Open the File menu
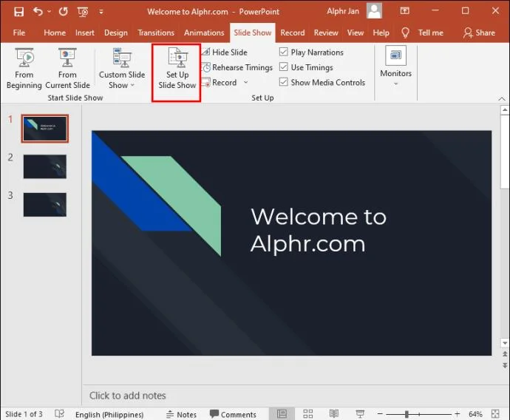Screen dimensions: 510x420 [19, 33]
